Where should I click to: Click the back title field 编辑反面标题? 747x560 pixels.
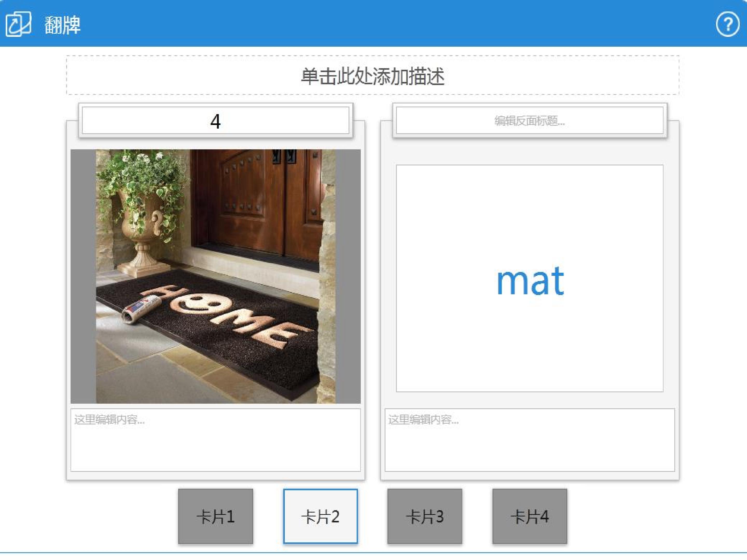pos(530,121)
